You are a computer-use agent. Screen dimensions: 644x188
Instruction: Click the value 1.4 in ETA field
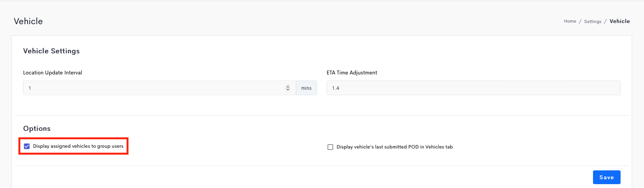click(336, 88)
